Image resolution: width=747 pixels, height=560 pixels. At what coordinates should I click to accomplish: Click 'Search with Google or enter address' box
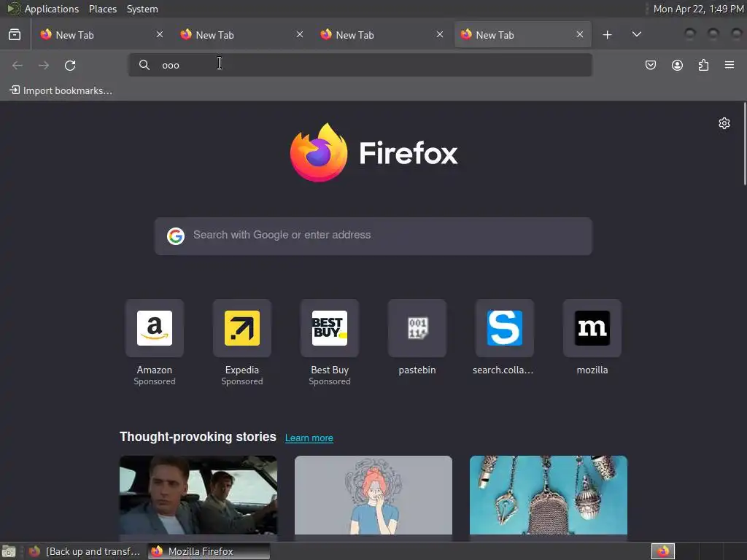click(x=373, y=236)
